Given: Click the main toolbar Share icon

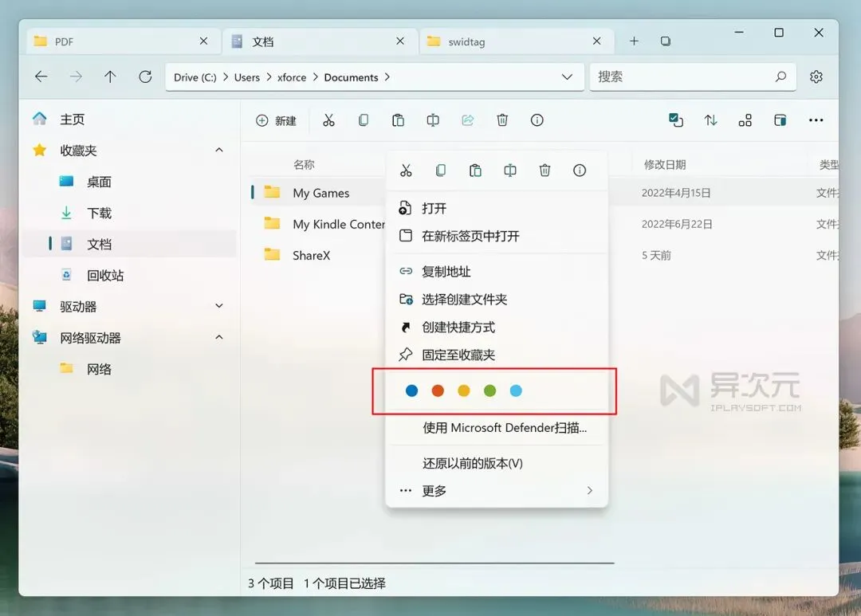Looking at the screenshot, I should pyautogui.click(x=468, y=120).
